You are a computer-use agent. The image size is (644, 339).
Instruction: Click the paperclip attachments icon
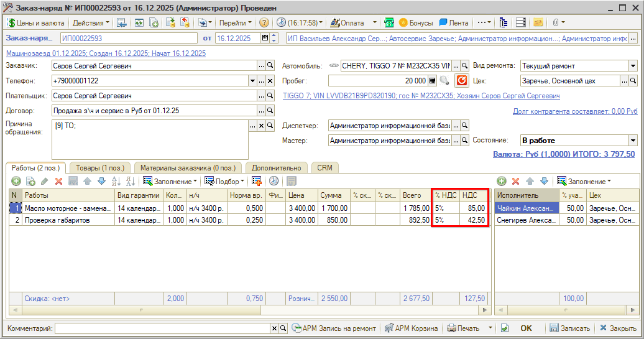[x=556, y=23]
